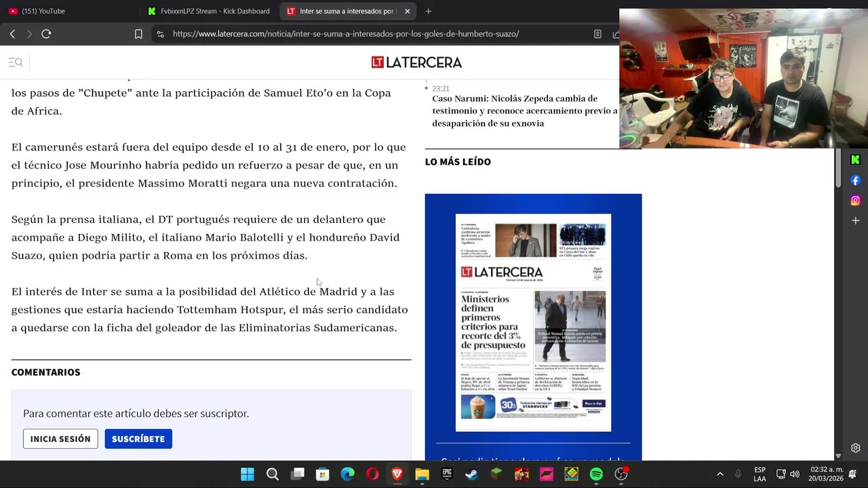Bookmark this page using the bookmark icon
Screen dimensions: 868x488
[x=138, y=34]
